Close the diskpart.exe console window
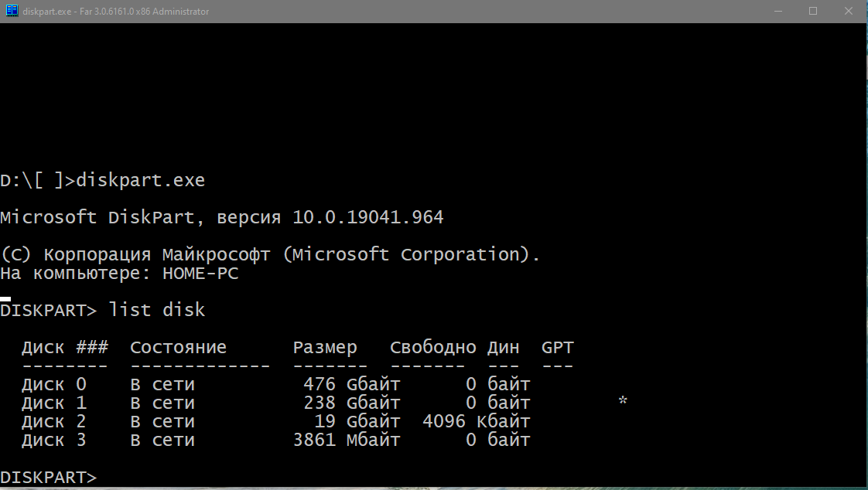This screenshot has height=490, width=868. (849, 11)
